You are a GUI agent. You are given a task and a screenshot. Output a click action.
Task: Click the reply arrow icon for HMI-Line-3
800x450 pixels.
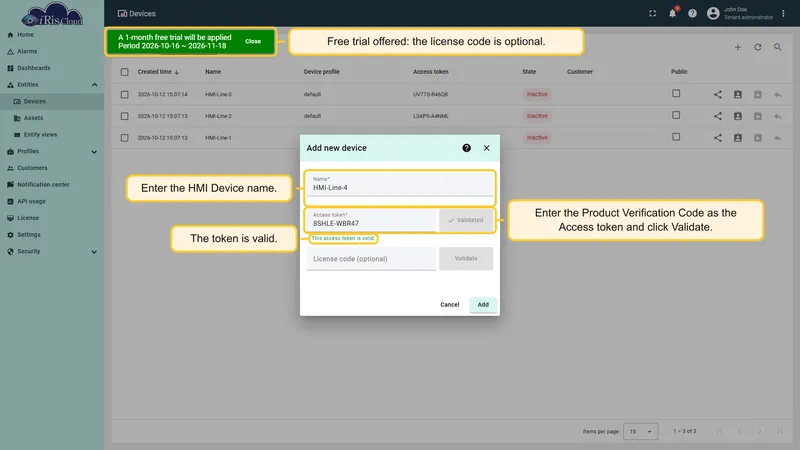[x=778, y=94]
